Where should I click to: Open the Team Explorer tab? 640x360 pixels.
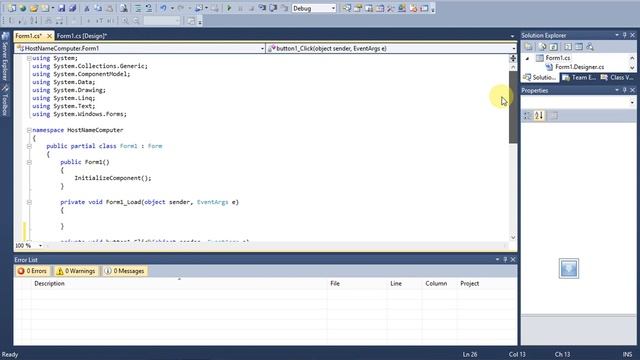pyautogui.click(x=579, y=77)
